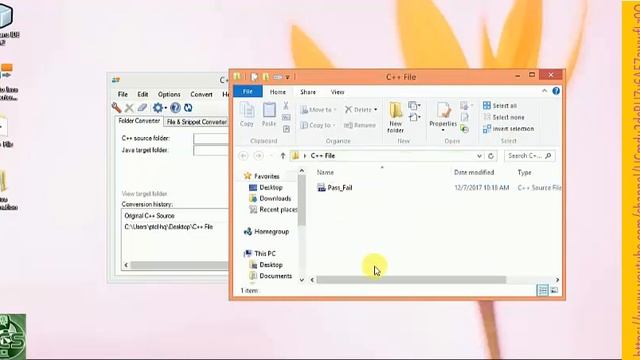The height and width of the screenshot is (360, 640).
Task: Open the converter's Options menu
Action: coord(169,94)
